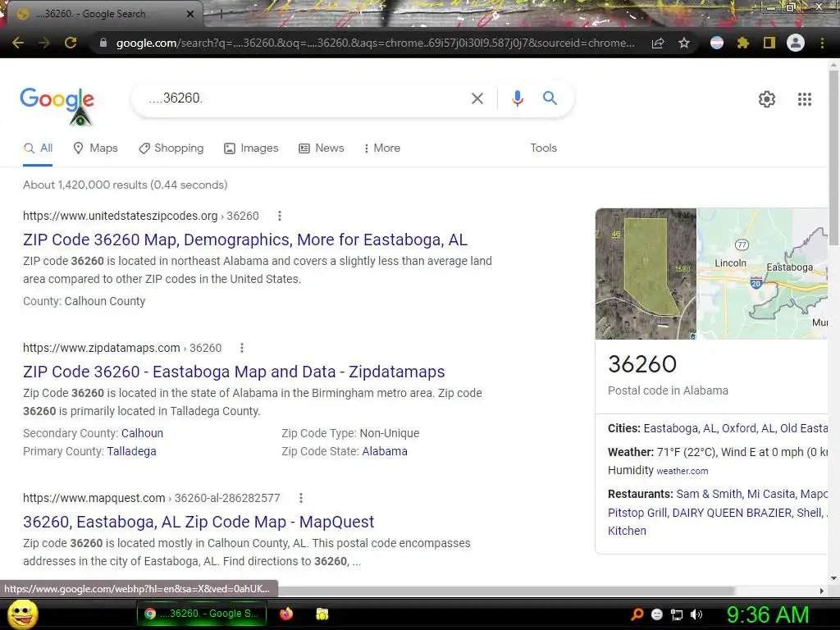Open options for unitedstateszipcodes.org result
The height and width of the screenshot is (630, 840).
(279, 216)
